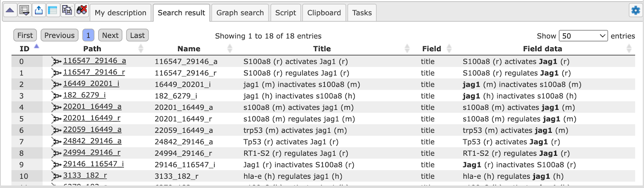This screenshot has width=644, height=188.
Task: Sort by the Path column header arrows
Action: (x=141, y=48)
